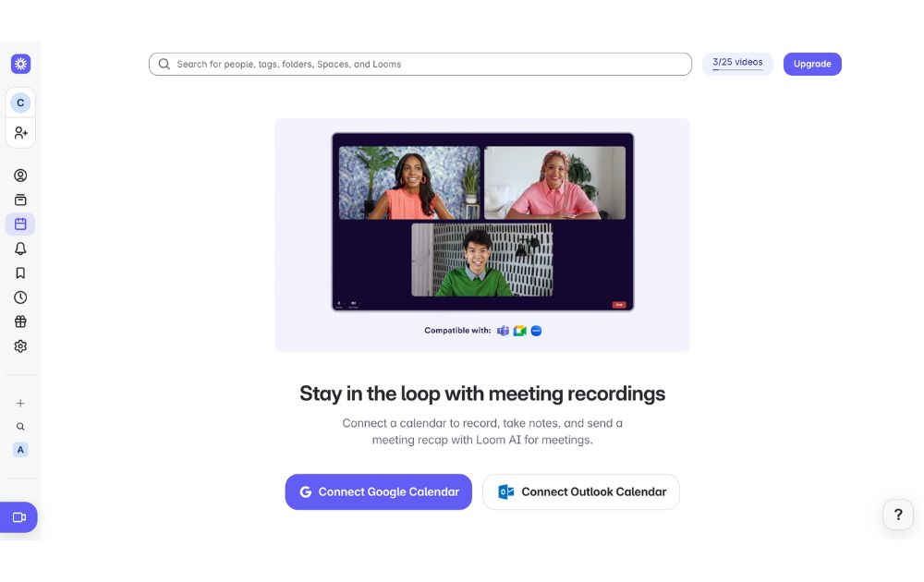Open the Loom home logo
The height and width of the screenshot is (582, 924).
[x=20, y=64]
